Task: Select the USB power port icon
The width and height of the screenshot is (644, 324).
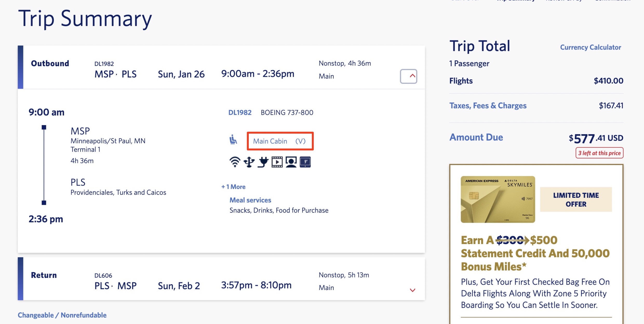Action: point(249,161)
